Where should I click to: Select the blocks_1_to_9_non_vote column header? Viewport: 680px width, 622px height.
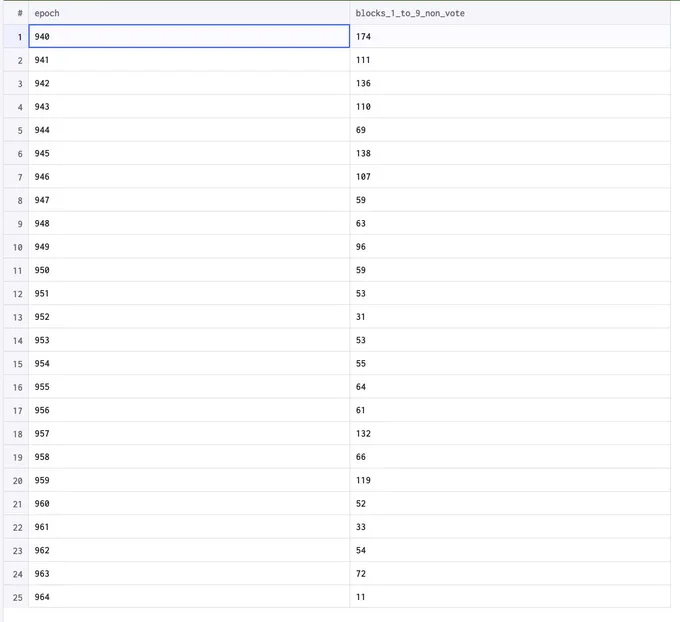[510, 13]
